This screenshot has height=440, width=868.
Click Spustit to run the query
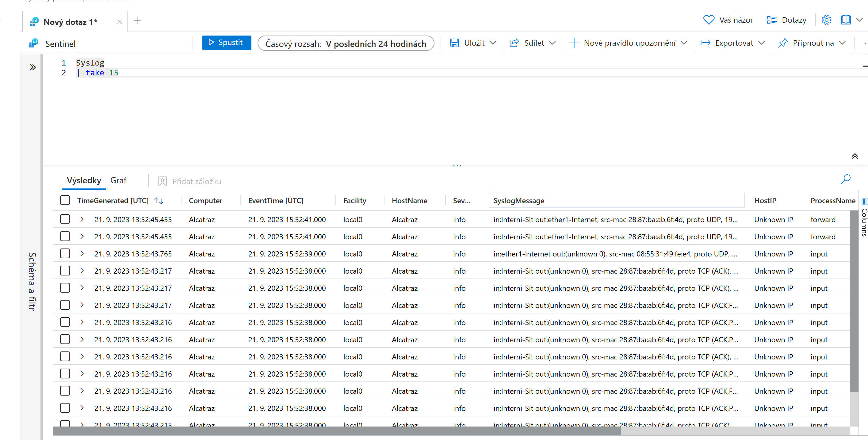(x=227, y=42)
